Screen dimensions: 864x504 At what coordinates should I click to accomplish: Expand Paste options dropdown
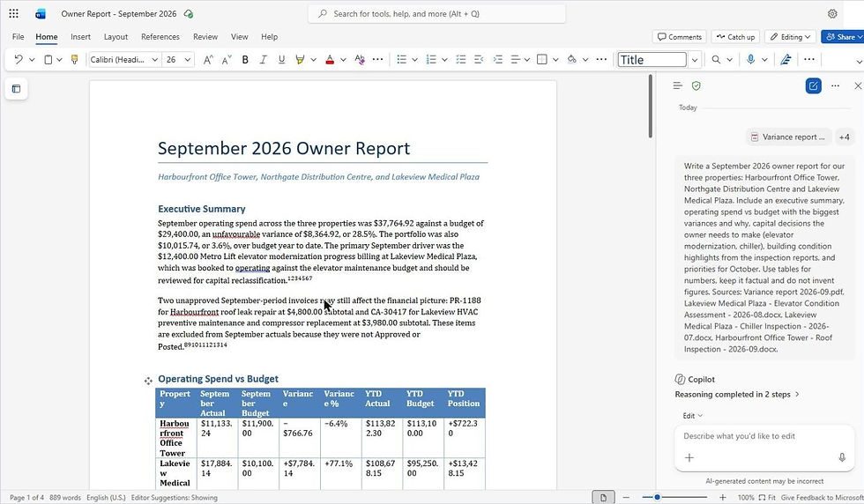[60, 60]
